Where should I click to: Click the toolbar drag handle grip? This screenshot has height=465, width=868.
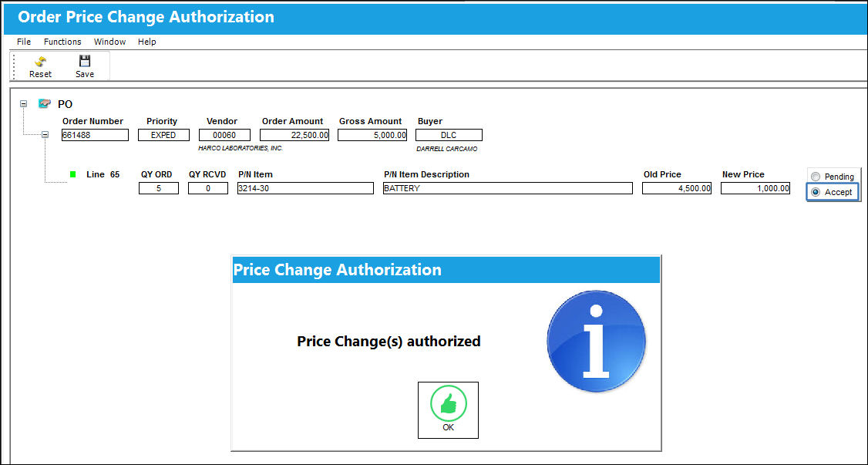15,66
